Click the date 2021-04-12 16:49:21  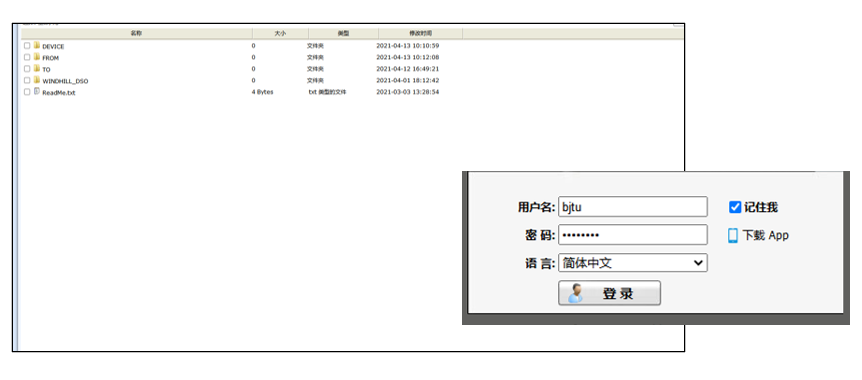click(407, 69)
